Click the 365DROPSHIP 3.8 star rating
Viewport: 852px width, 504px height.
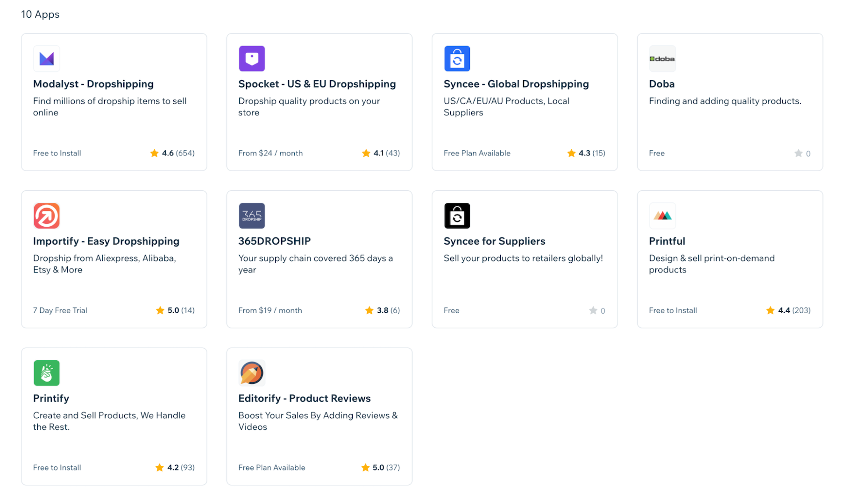pyautogui.click(x=382, y=310)
